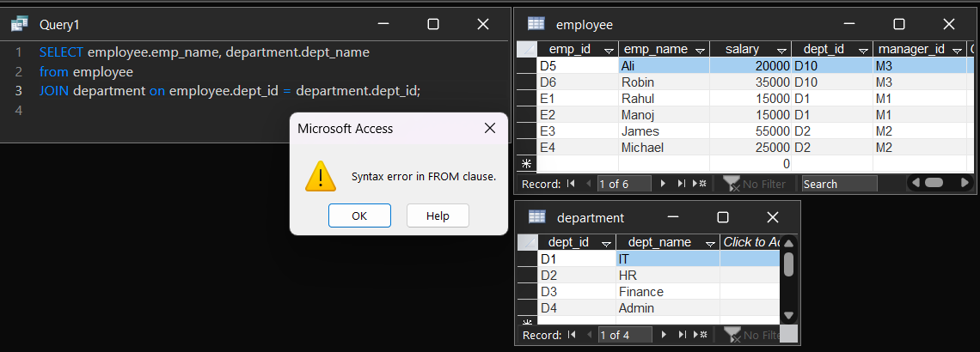Open dept_name column dropdown in department table
980x352 pixels.
710,243
